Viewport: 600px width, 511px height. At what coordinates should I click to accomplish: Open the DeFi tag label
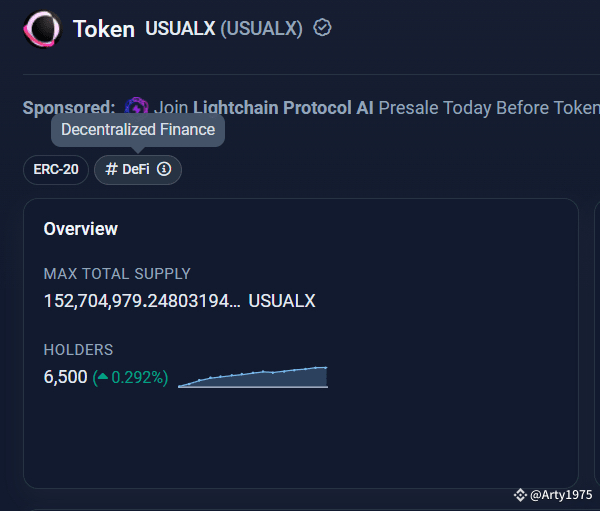coord(128,170)
